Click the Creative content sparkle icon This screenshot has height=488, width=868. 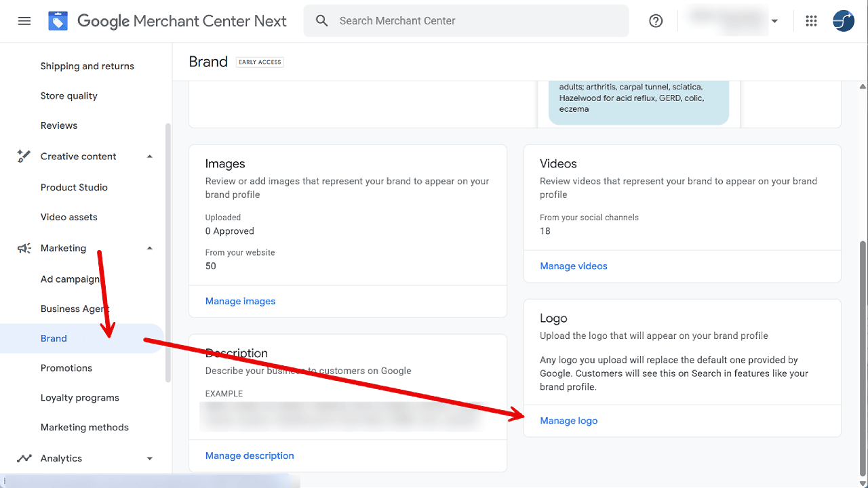24,157
